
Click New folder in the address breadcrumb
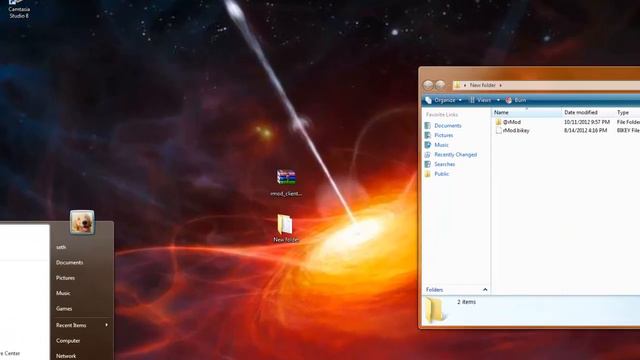coord(482,85)
